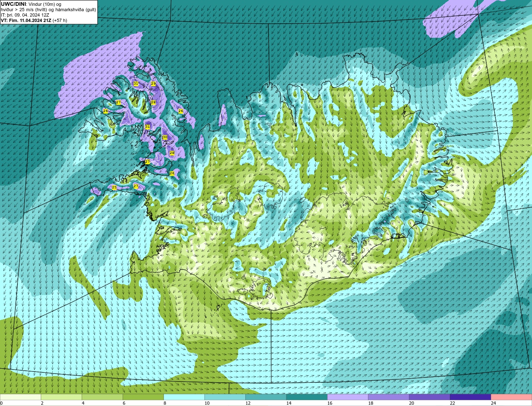Click the yellow 28 label directly below the 29 label
The height and width of the screenshot is (406, 532).
click(x=153, y=102)
